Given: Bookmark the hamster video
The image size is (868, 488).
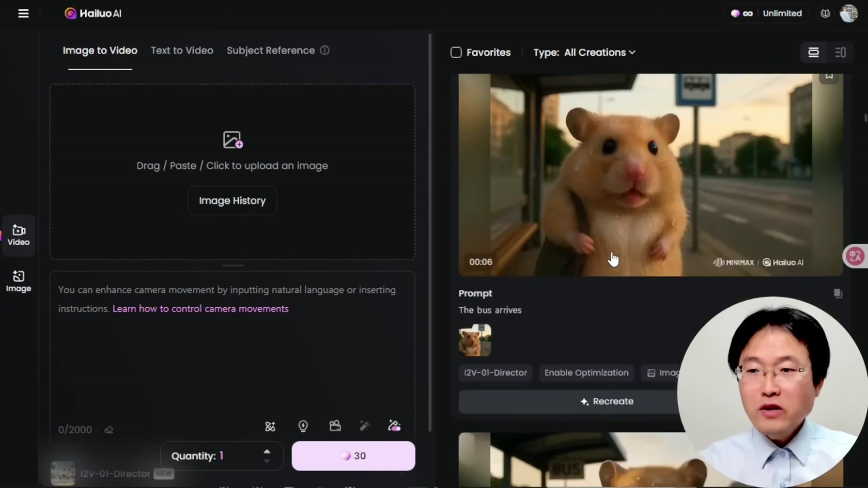Looking at the screenshot, I should [x=829, y=76].
